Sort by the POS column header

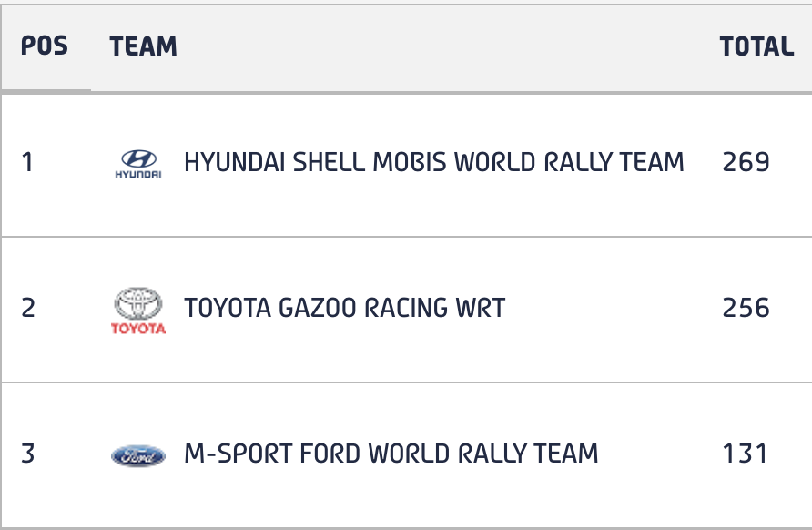(x=44, y=46)
